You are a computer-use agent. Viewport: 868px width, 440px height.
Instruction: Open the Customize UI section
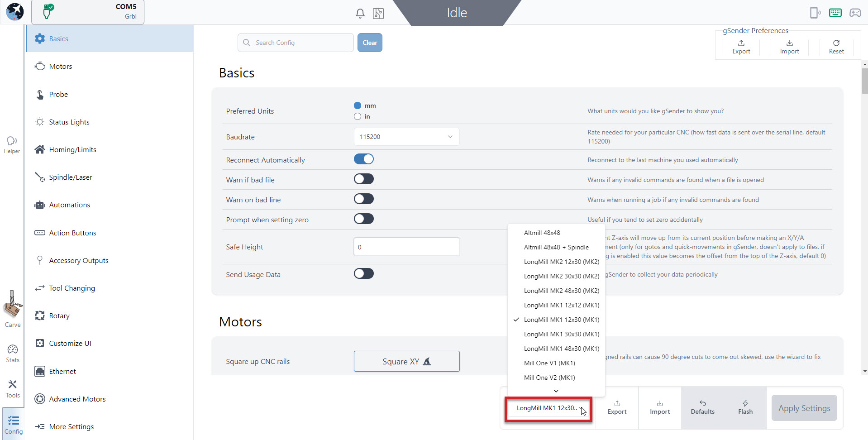pos(110,343)
